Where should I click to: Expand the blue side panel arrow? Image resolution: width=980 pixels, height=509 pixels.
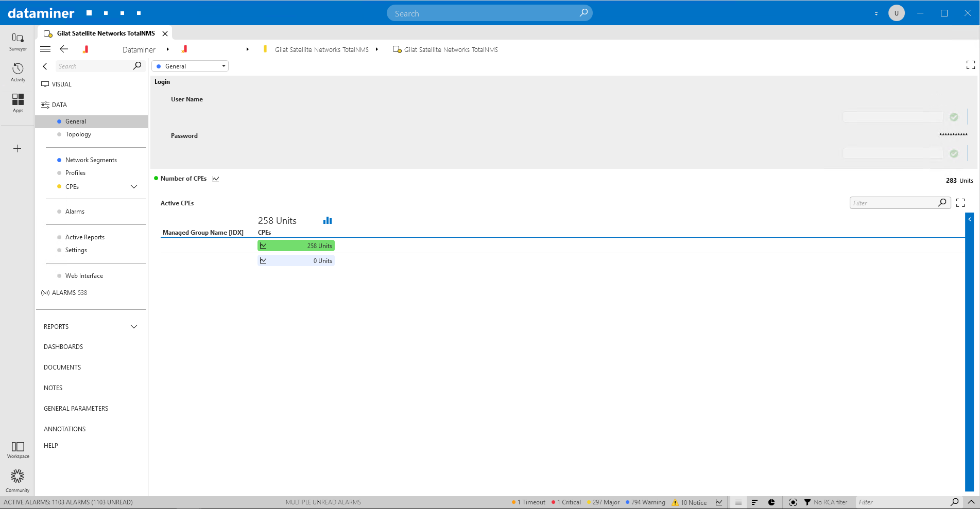(969, 219)
